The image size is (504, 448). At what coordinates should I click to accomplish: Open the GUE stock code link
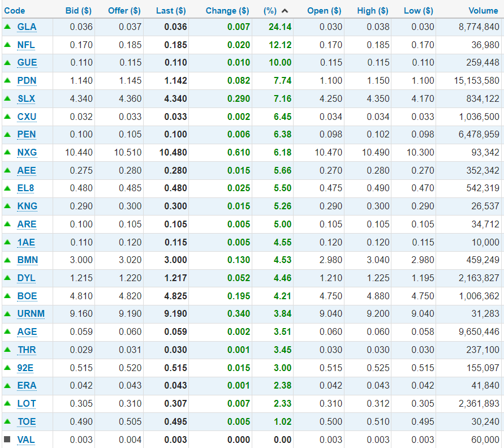pyautogui.click(x=27, y=63)
